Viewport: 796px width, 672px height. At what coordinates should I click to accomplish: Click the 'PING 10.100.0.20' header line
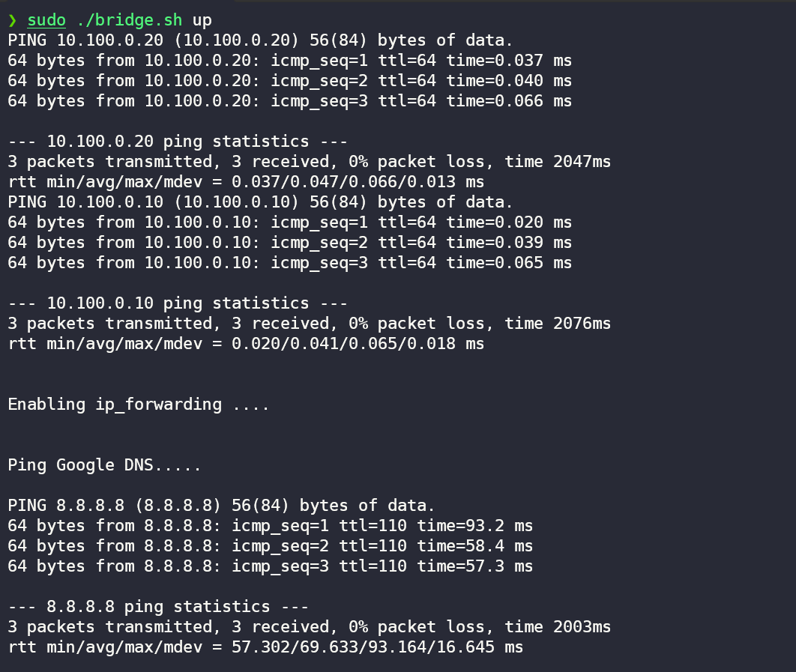pyautogui.click(x=260, y=40)
